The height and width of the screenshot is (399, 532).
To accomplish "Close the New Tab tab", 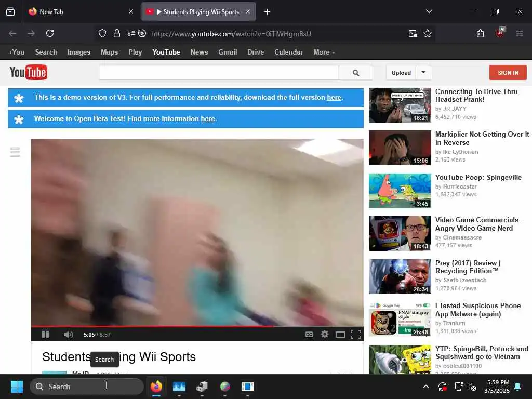I will pyautogui.click(x=131, y=12).
